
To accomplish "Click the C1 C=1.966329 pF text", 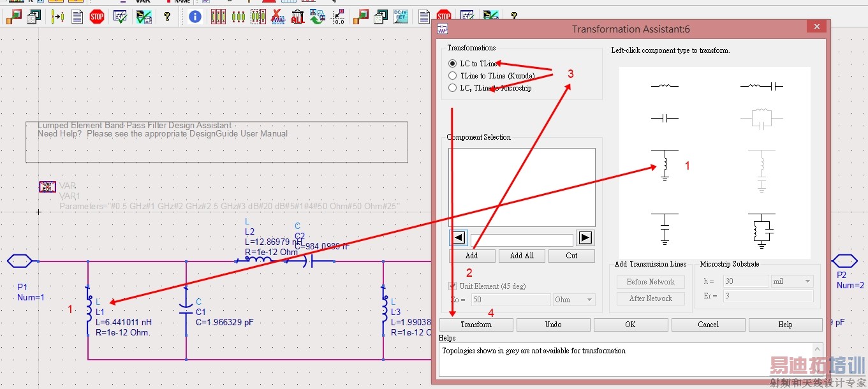I will point(225,323).
